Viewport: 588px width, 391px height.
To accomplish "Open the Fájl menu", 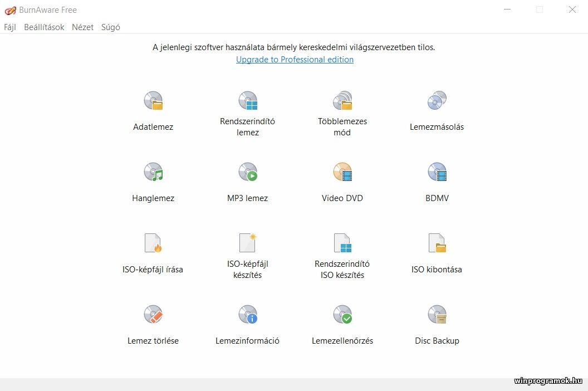I will tap(10, 27).
